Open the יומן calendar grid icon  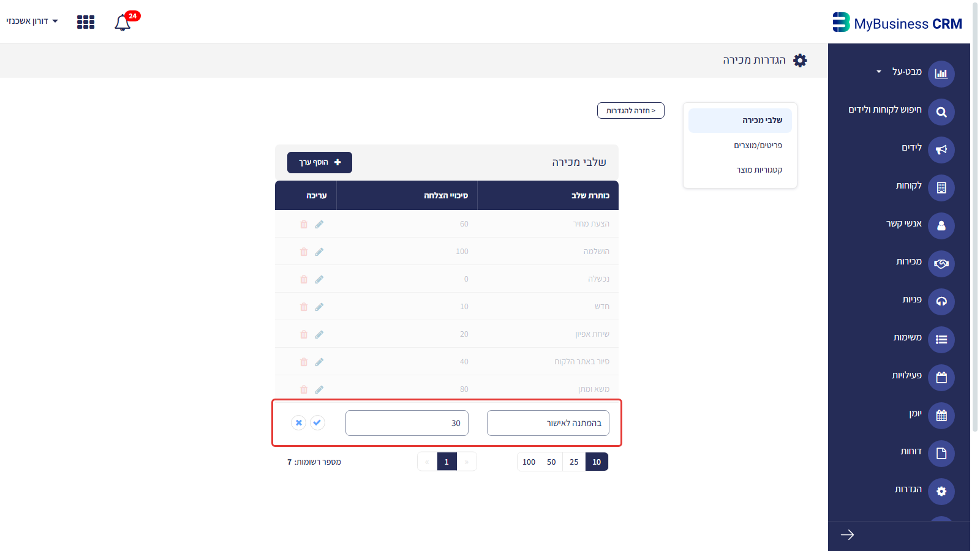tap(941, 416)
